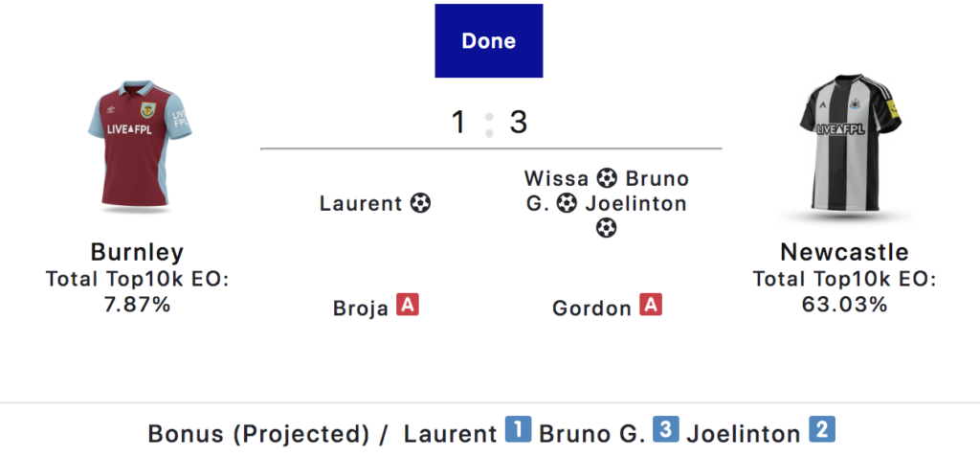Click the 1 : 3 match score

coord(489,123)
